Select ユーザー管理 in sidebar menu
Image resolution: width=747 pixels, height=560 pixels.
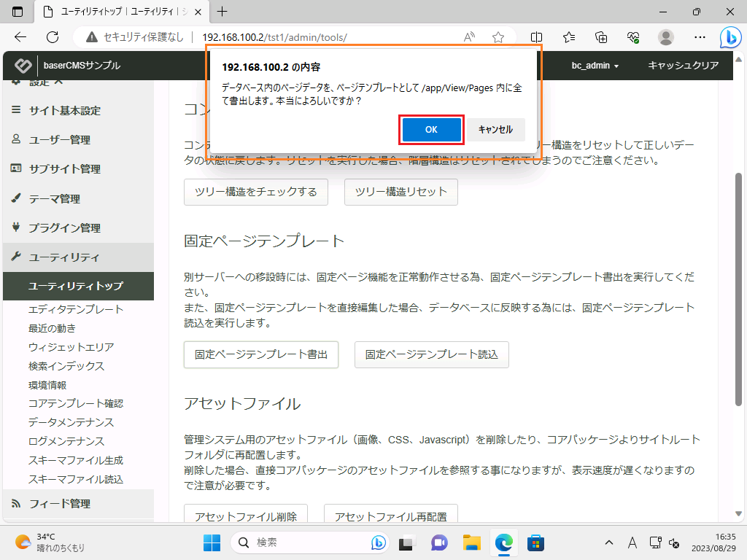point(59,139)
